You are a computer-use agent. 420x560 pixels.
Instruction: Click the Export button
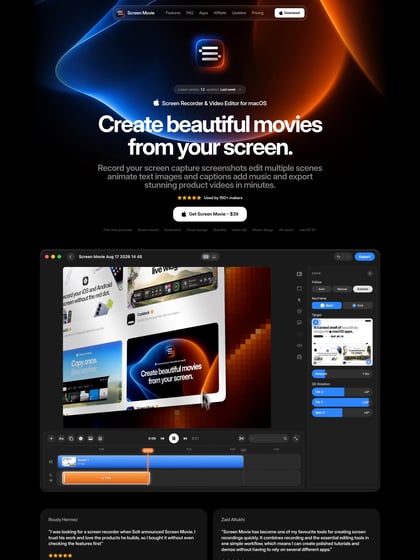364,256
